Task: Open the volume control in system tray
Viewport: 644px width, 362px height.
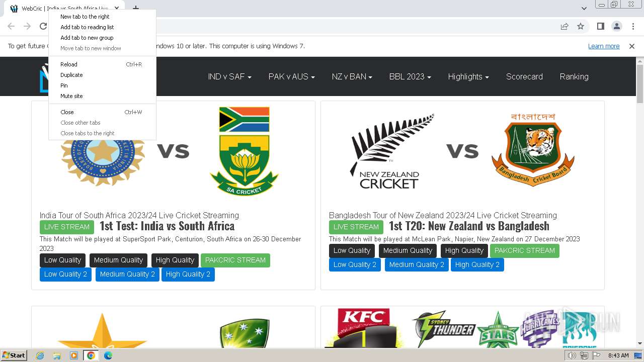Action: point(572,355)
